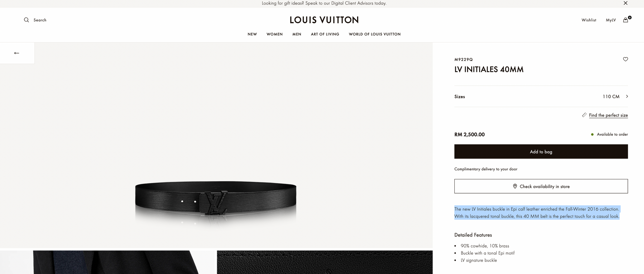644x274 pixels.
Task: Open the WOMEN menu
Action: [274, 34]
